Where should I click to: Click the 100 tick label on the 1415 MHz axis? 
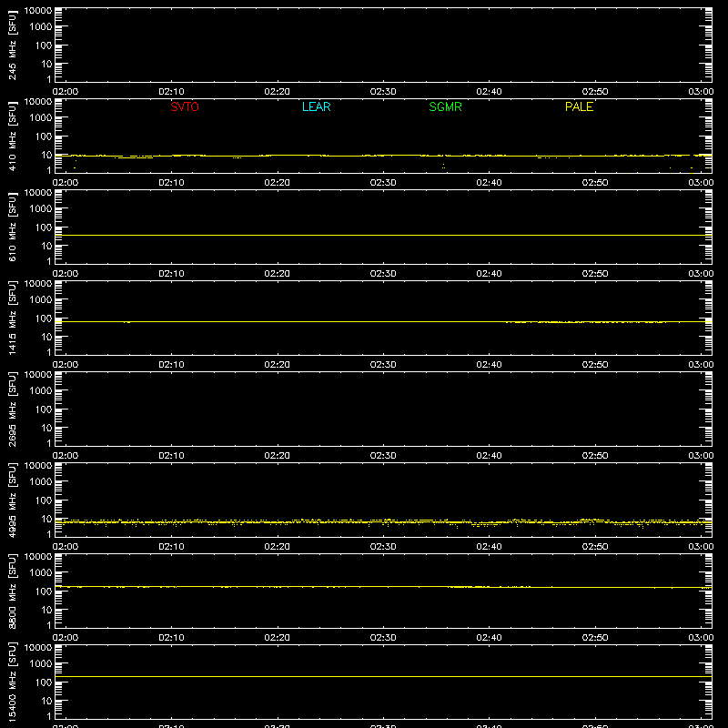[44, 318]
